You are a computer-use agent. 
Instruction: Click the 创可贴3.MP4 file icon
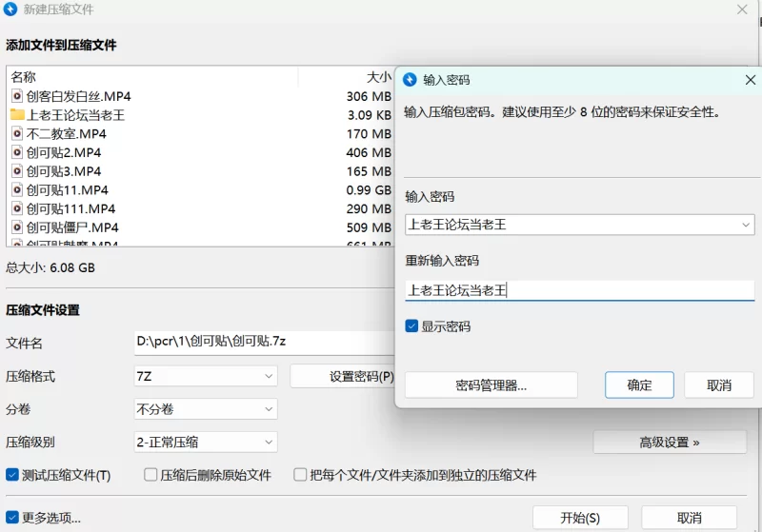click(x=17, y=171)
